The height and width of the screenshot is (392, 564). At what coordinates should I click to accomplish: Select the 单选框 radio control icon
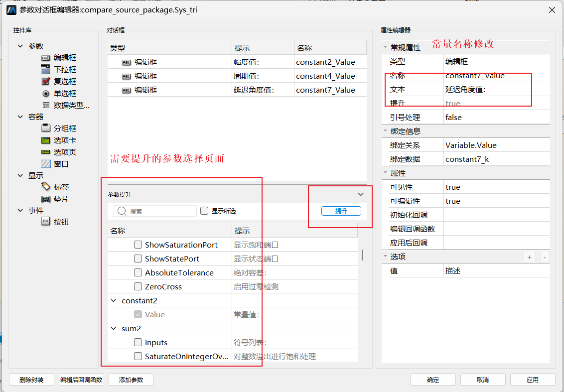coord(46,94)
